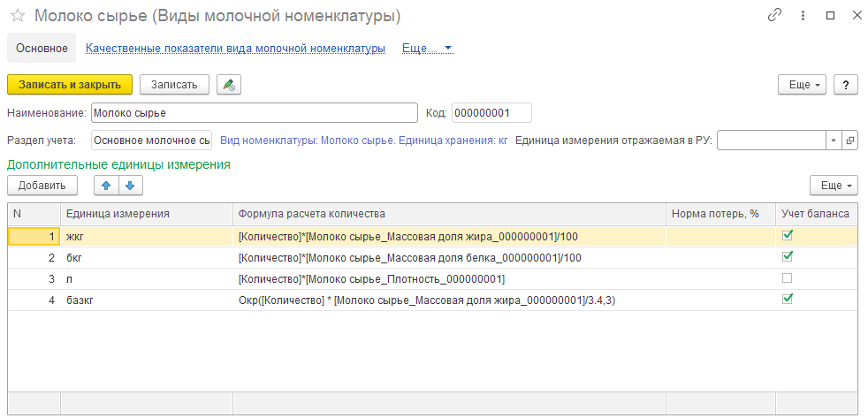This screenshot has width=868, height=418.
Task: Enable Учет баланса for л row
Action: coord(788,278)
